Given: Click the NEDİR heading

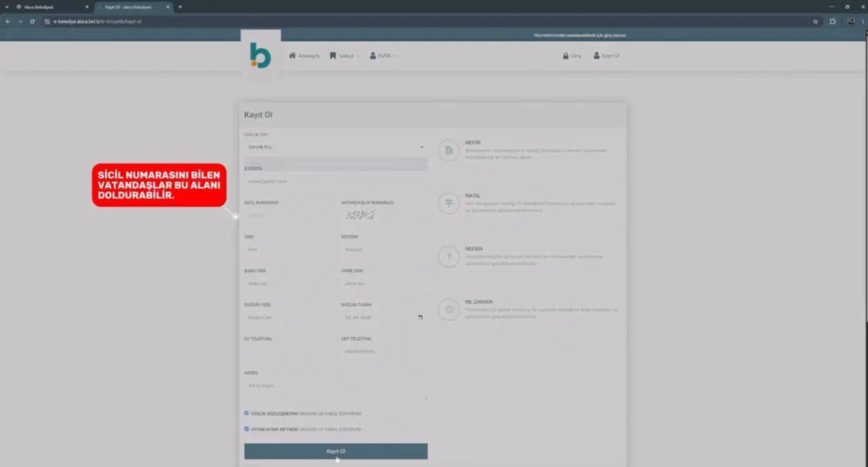Looking at the screenshot, I should 473,143.
